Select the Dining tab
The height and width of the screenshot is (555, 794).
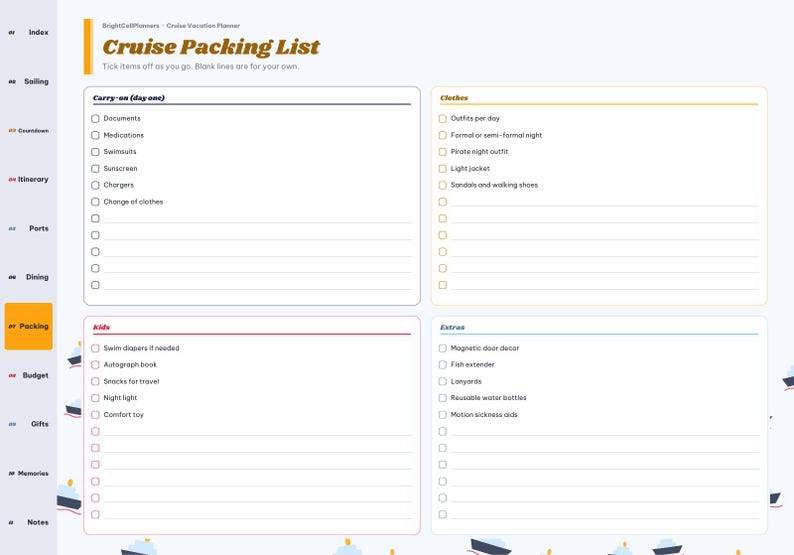tap(28, 277)
